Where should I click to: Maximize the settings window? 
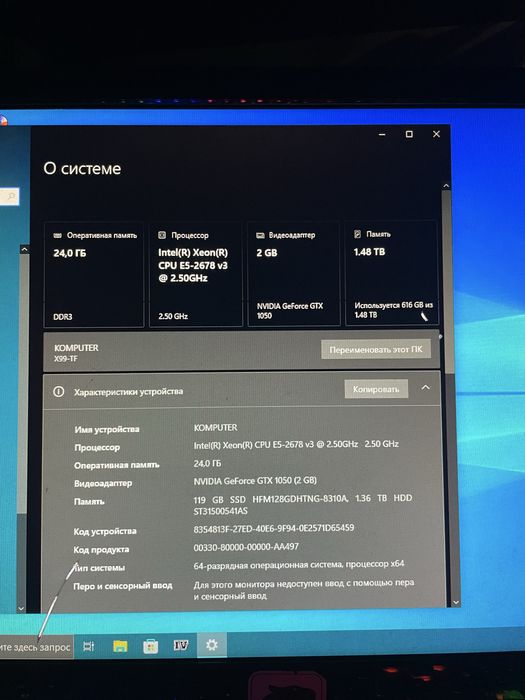click(409, 134)
